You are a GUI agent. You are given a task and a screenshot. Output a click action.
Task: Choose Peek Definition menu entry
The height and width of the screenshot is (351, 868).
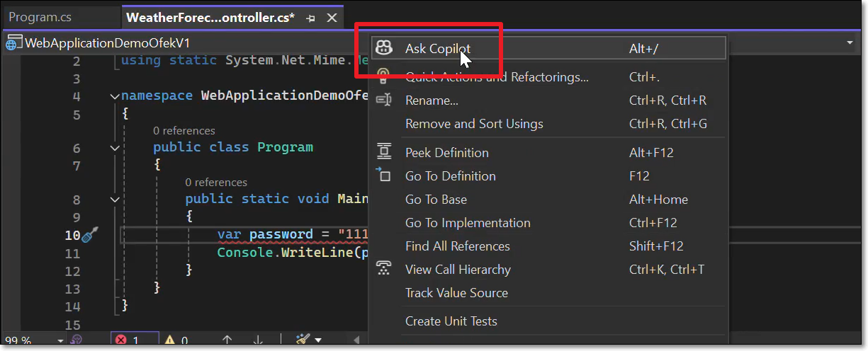(x=549, y=152)
